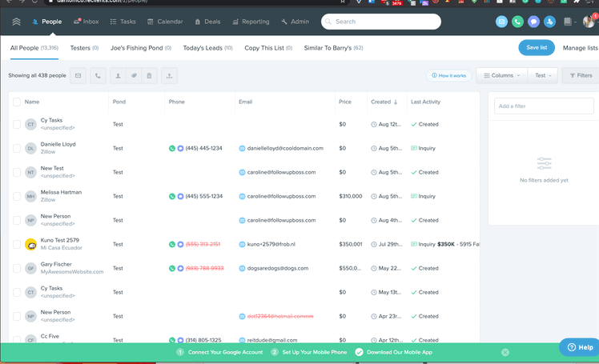Open Deals in the navigation bar

tap(208, 22)
